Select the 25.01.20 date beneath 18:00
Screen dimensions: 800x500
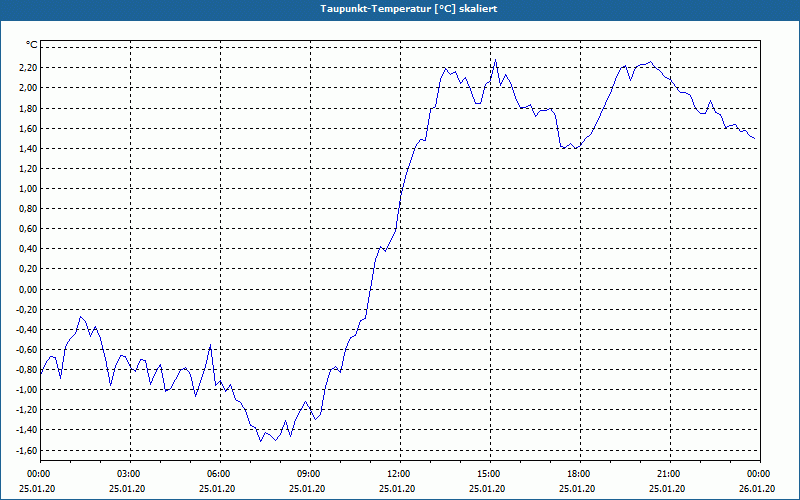(x=577, y=488)
